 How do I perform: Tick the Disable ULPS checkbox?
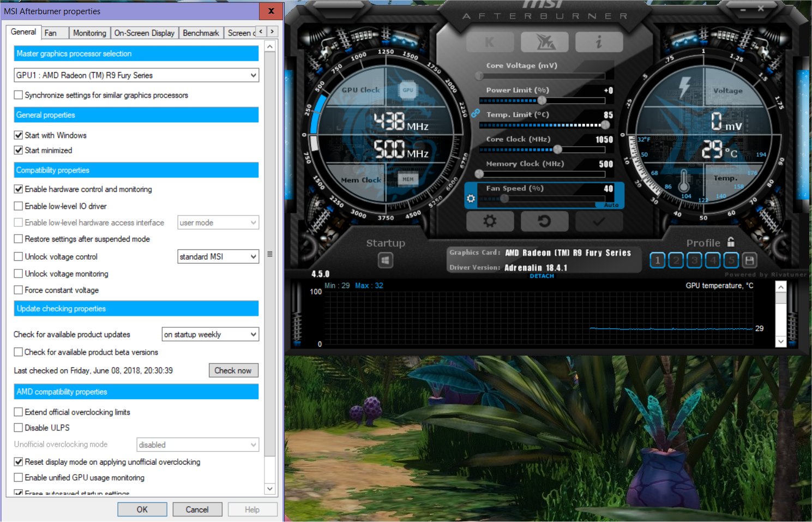tap(19, 428)
